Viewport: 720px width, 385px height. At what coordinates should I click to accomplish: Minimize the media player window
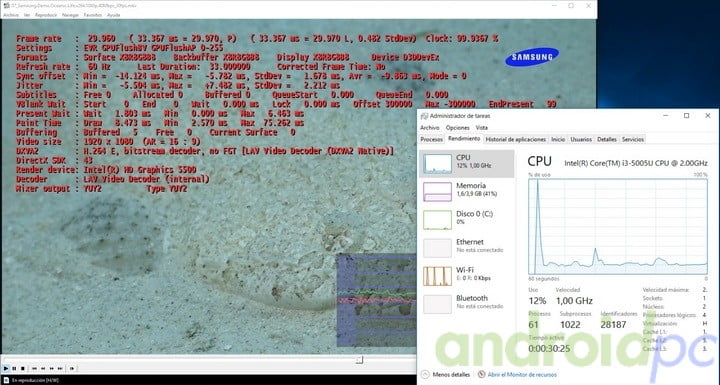[554, 6]
